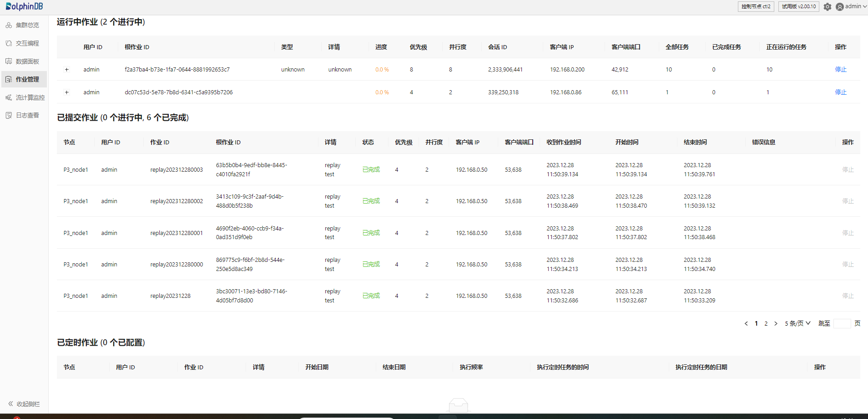Expand the row of job f2a37ba4
The image size is (868, 419).
[67, 70]
